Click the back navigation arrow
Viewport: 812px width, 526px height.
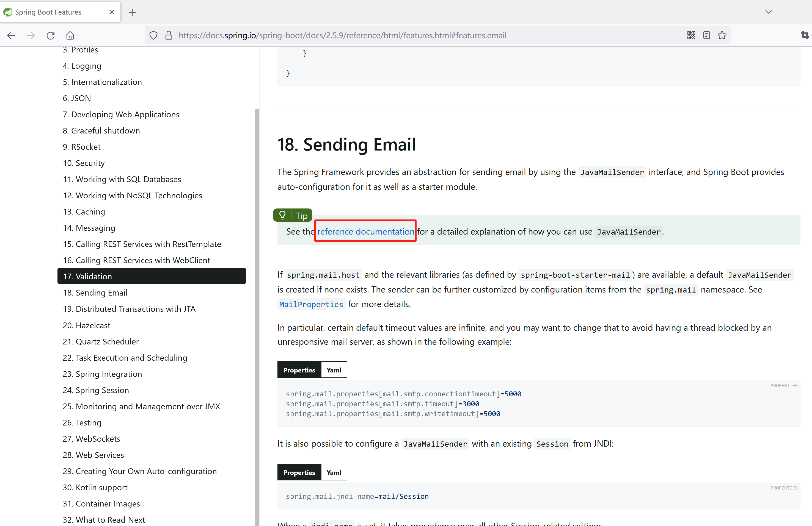click(x=11, y=35)
